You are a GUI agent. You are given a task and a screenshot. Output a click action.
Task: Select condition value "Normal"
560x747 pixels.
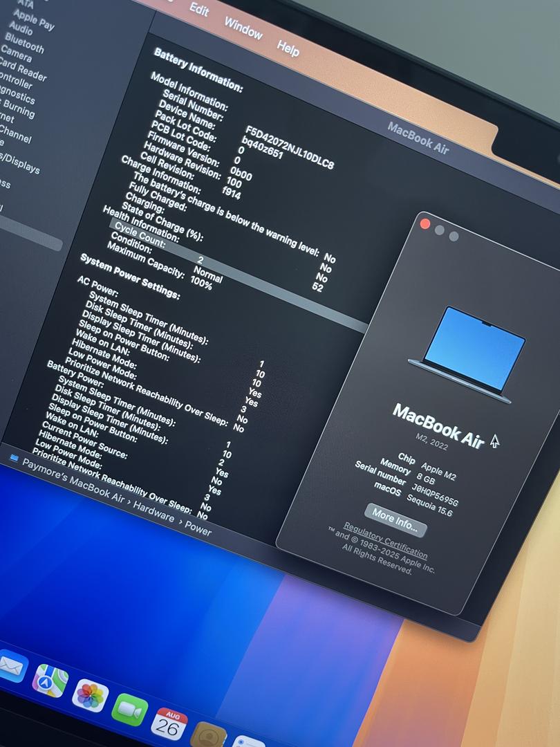click(208, 275)
